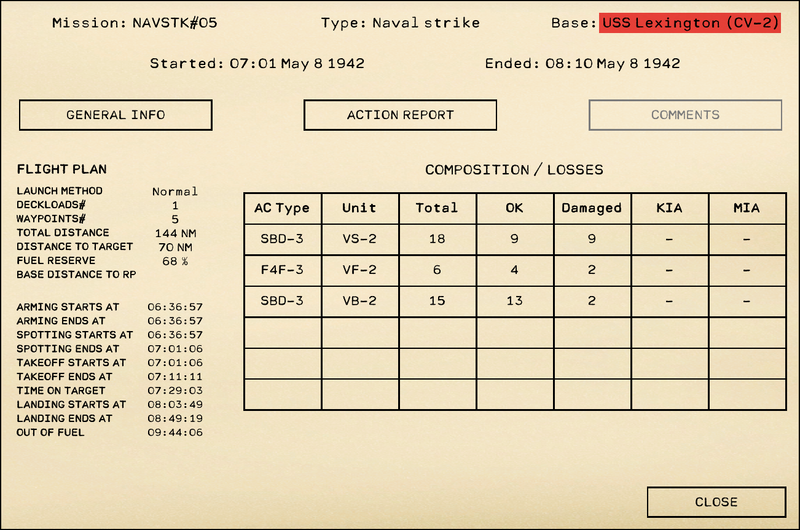The width and height of the screenshot is (800, 530).
Task: Switch to the Action Report tab
Action: (x=400, y=115)
